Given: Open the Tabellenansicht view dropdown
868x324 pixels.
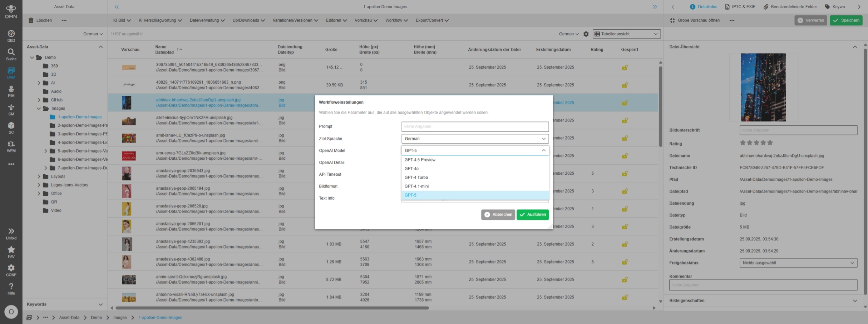Looking at the screenshot, I should click(626, 34).
